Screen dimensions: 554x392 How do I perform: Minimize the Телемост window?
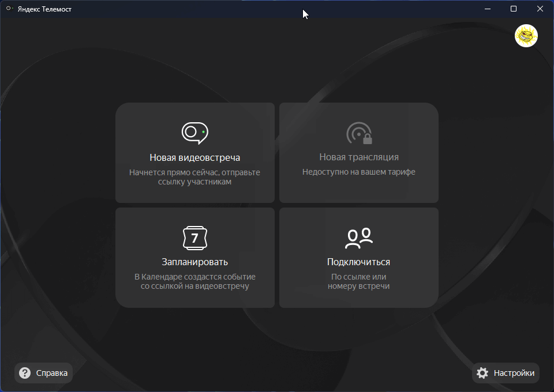point(486,9)
